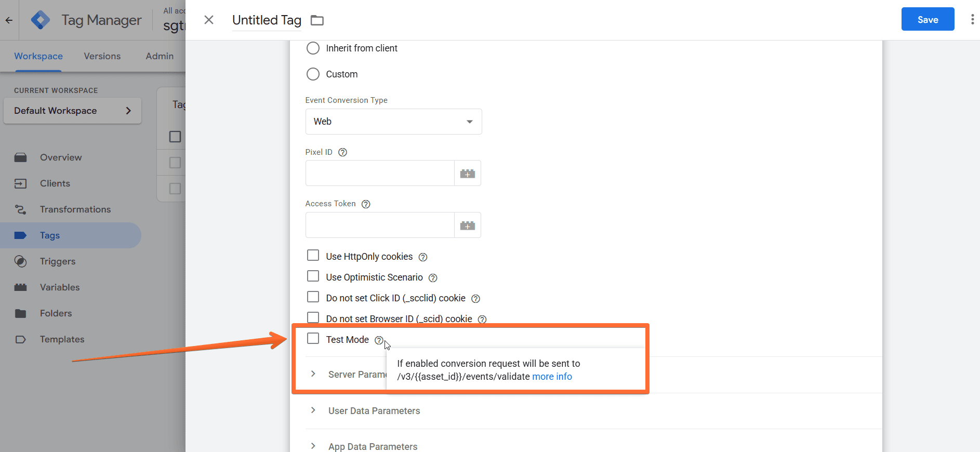The height and width of the screenshot is (452, 980).
Task: Click the back arrow beside Tag Manager logo
Action: (9, 20)
